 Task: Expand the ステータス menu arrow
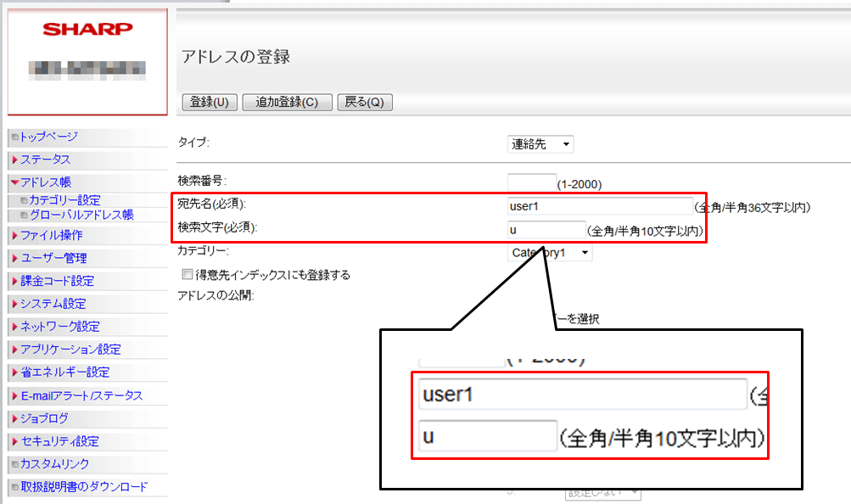click(15, 160)
